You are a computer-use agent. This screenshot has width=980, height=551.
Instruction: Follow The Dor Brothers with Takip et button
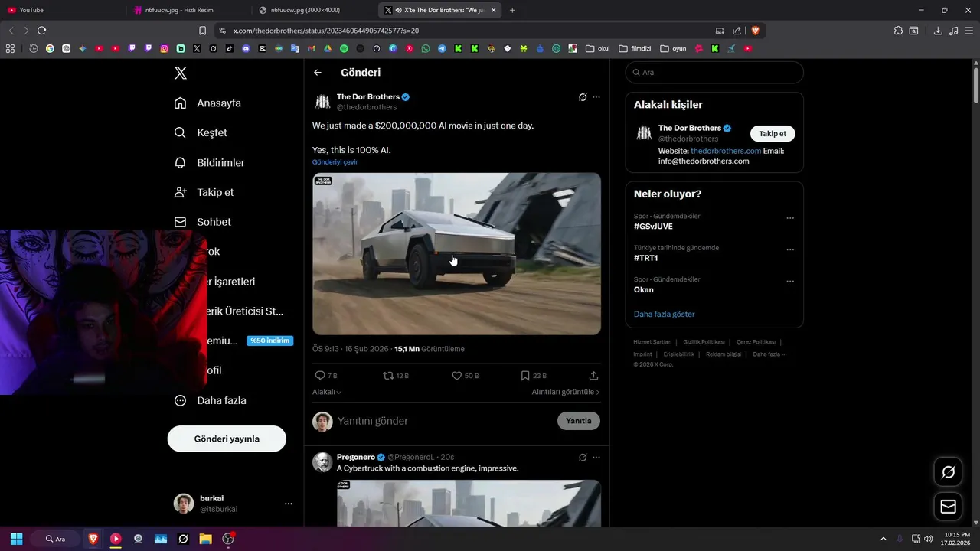click(x=773, y=133)
